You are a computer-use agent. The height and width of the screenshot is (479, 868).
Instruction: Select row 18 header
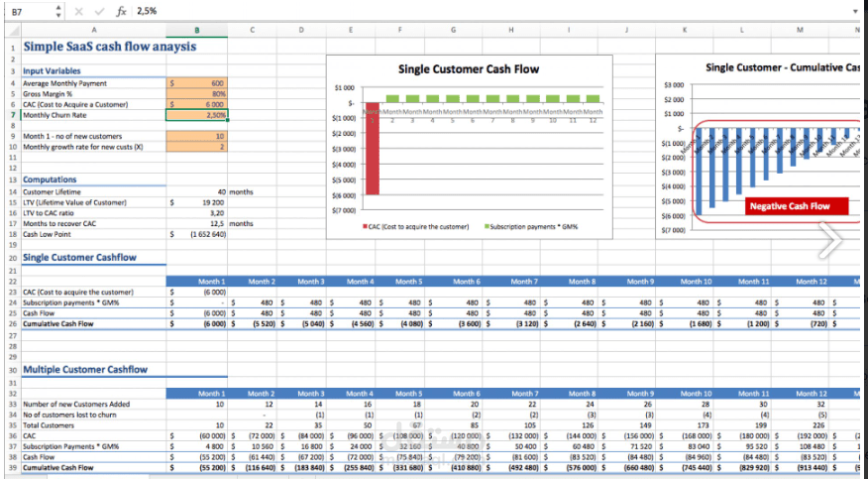coord(13,234)
